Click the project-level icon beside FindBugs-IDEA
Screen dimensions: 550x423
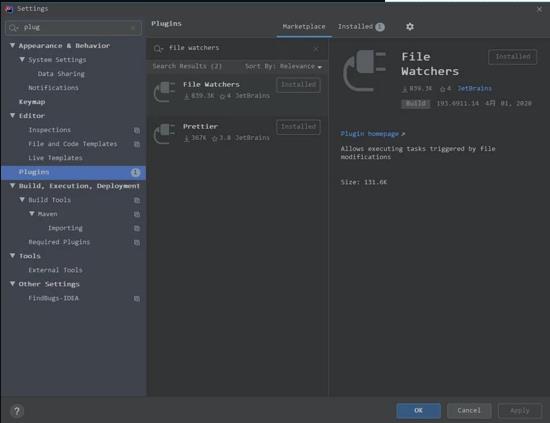(x=137, y=298)
